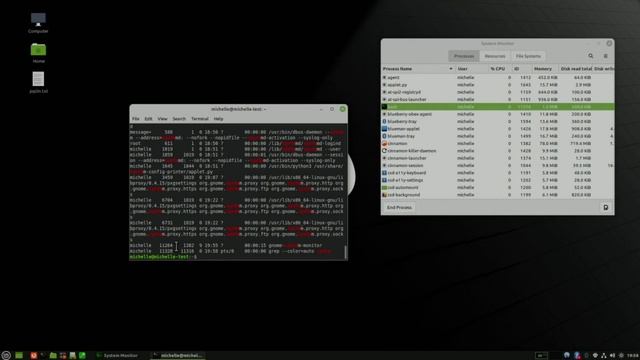Switch to the Resources tab
Image resolution: width=640 pixels, height=360 pixels.
(x=495, y=56)
